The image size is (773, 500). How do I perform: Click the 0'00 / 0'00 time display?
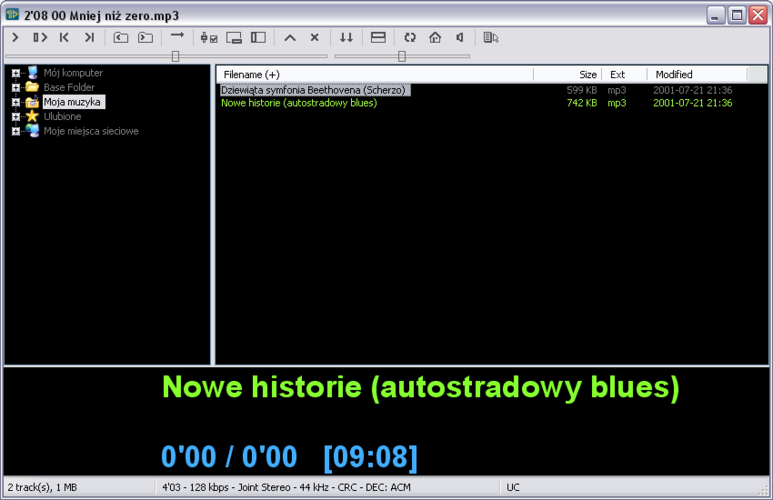pos(229,456)
